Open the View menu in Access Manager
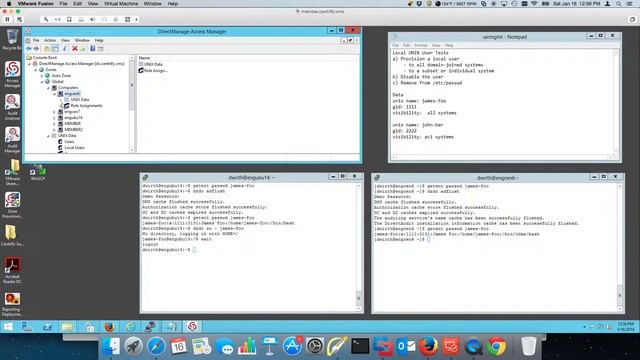The width and height of the screenshot is (640, 360). coord(65,40)
